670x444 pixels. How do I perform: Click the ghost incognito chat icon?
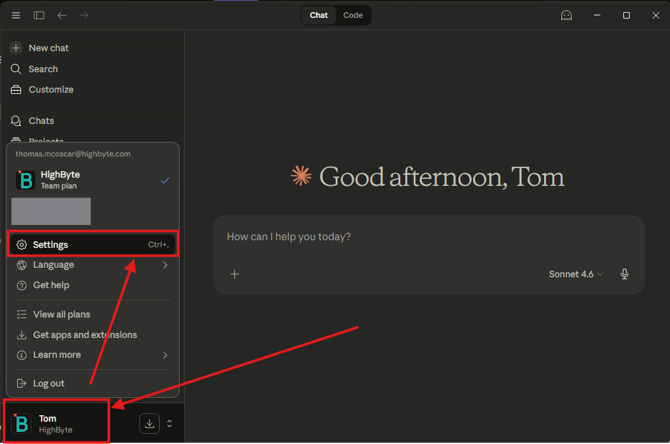566,15
